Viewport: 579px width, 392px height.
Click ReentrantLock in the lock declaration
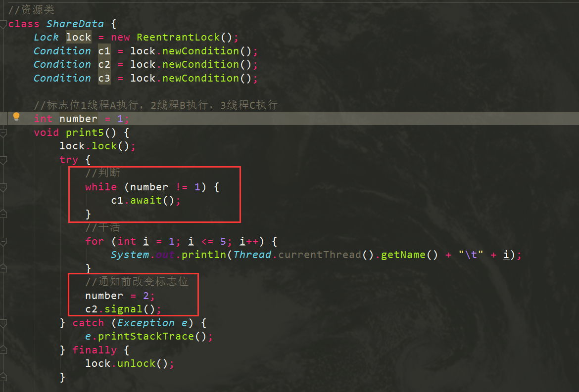pos(178,37)
